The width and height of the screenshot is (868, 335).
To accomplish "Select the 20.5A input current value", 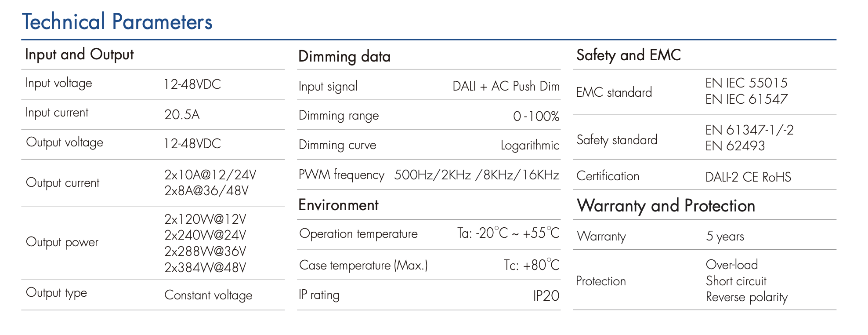I will pos(182,115).
